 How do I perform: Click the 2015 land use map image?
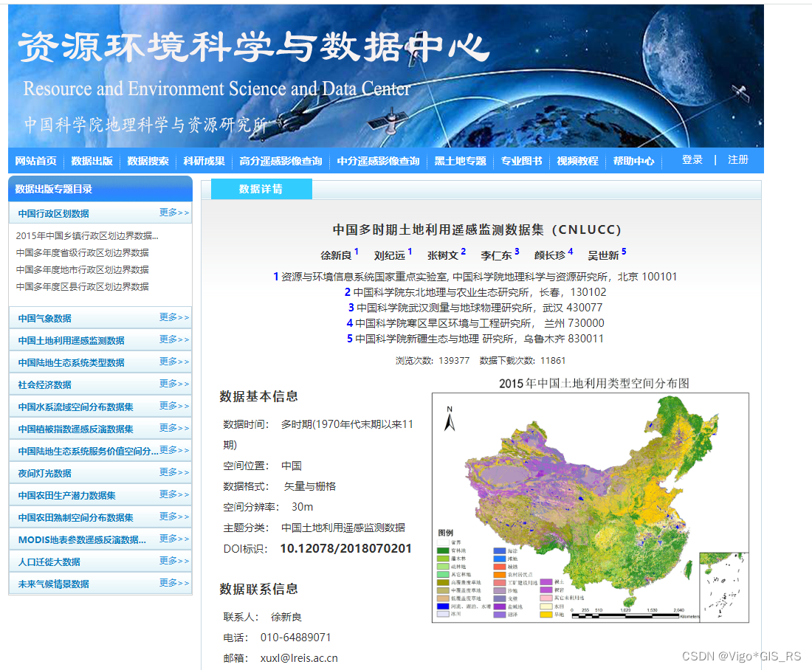tap(591, 508)
